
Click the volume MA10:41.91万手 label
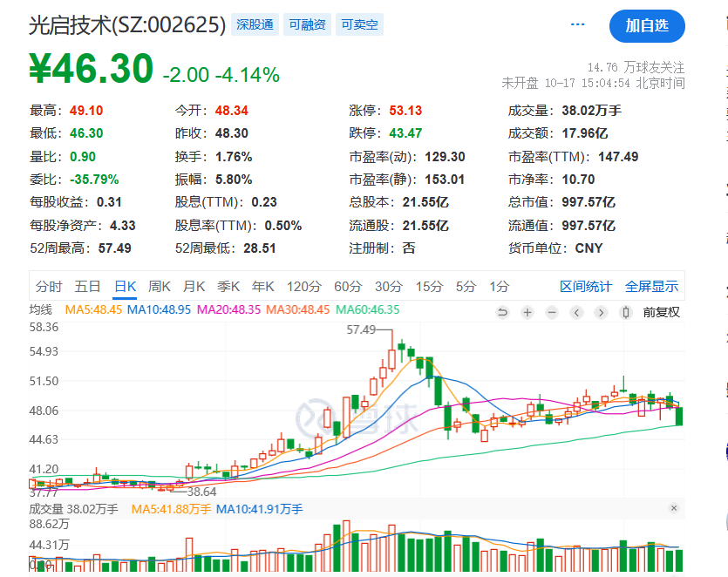pos(260,509)
